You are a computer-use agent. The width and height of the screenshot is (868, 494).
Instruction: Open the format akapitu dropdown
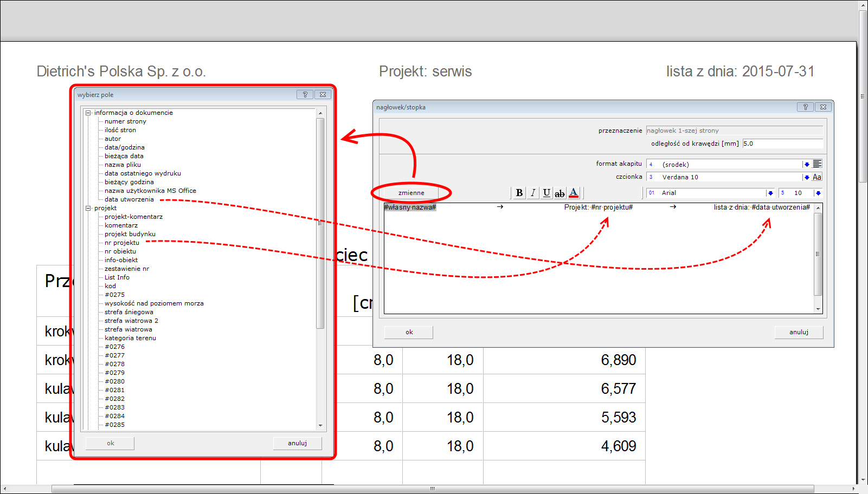coord(806,164)
